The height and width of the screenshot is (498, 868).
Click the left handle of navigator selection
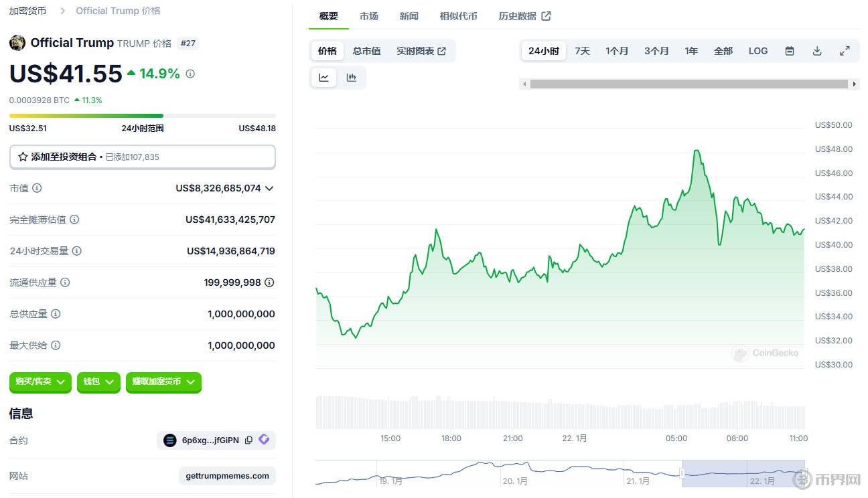682,473
